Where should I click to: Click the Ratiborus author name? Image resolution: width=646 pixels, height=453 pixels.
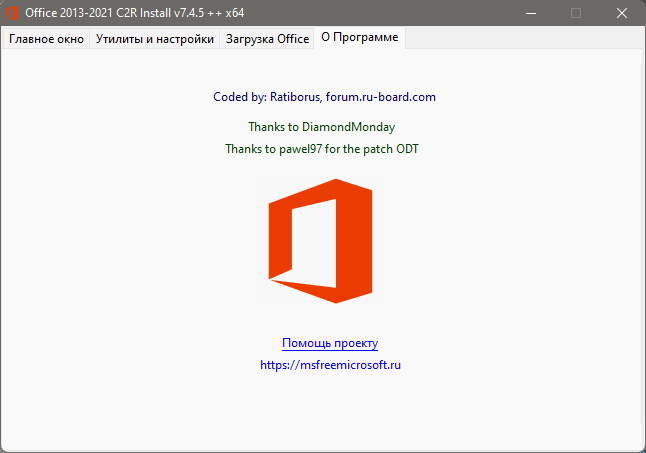point(293,97)
